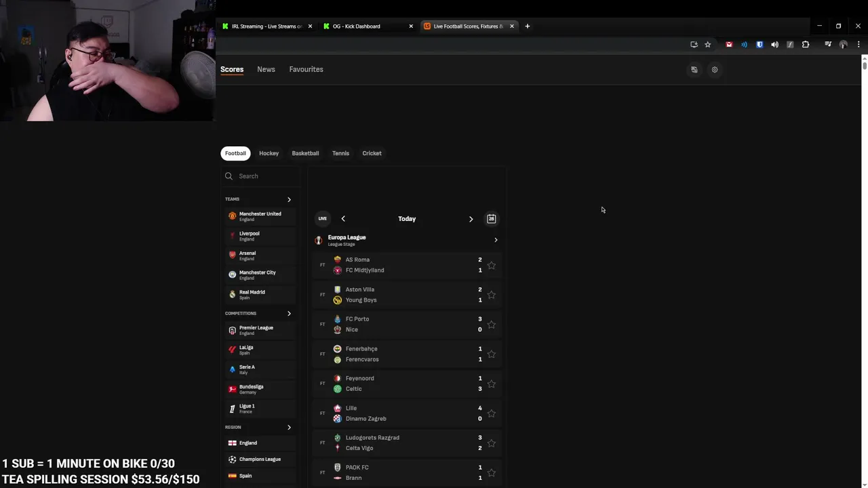This screenshot has width=868, height=488.
Task: Star the Fenerbahçe vs Ferencvaros match
Action: point(492,354)
